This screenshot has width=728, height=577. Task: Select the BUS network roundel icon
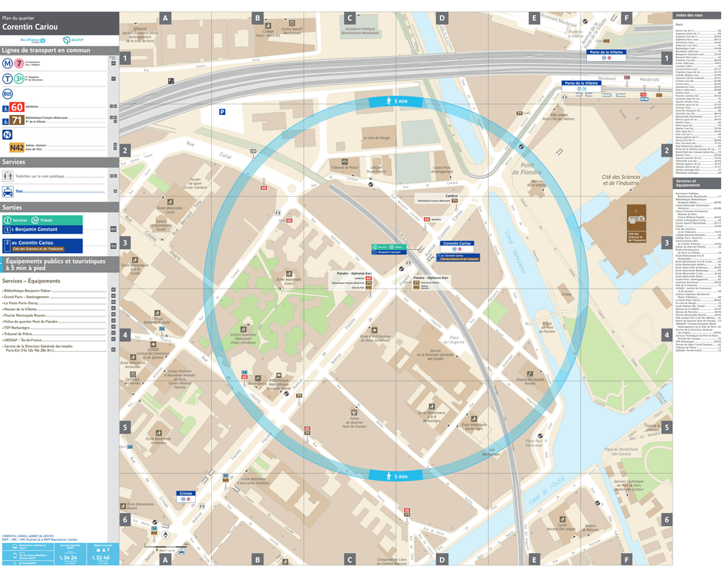(7, 93)
